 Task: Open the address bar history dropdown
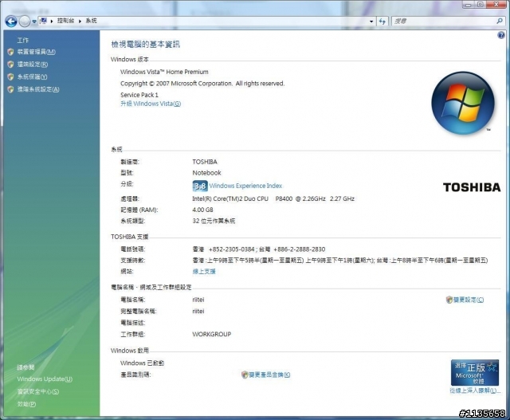pos(371,22)
